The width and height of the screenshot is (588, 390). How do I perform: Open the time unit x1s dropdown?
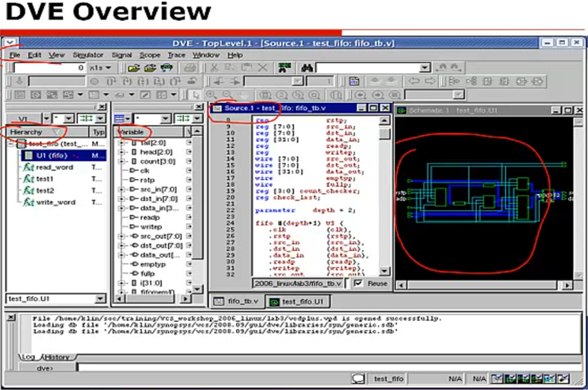pos(100,68)
